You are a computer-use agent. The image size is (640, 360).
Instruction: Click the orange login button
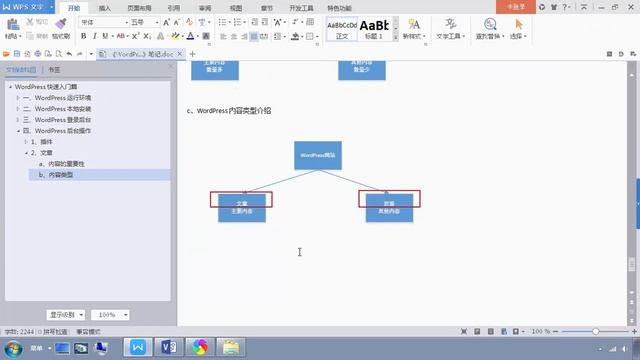point(516,7)
